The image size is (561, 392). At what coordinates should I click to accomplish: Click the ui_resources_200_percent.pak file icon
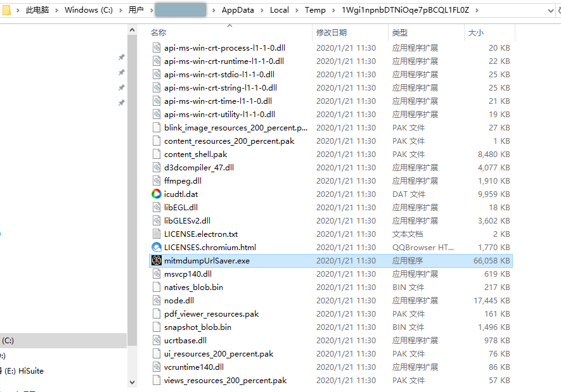click(x=157, y=354)
